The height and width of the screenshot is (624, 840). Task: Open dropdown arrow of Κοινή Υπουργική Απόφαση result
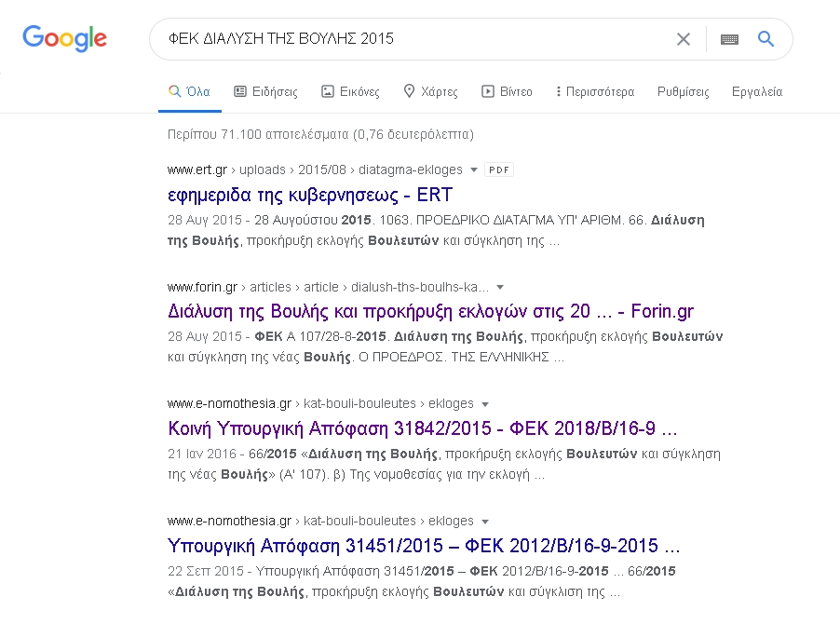pos(485,404)
